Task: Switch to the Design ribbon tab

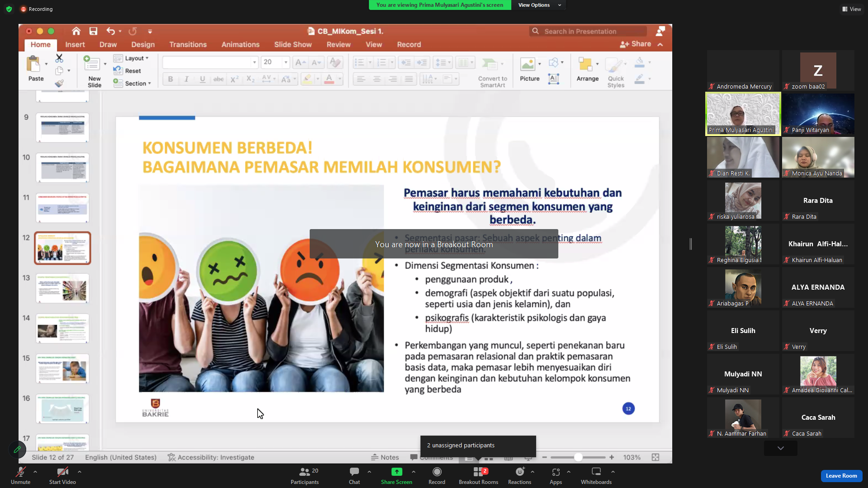Action: point(143,44)
